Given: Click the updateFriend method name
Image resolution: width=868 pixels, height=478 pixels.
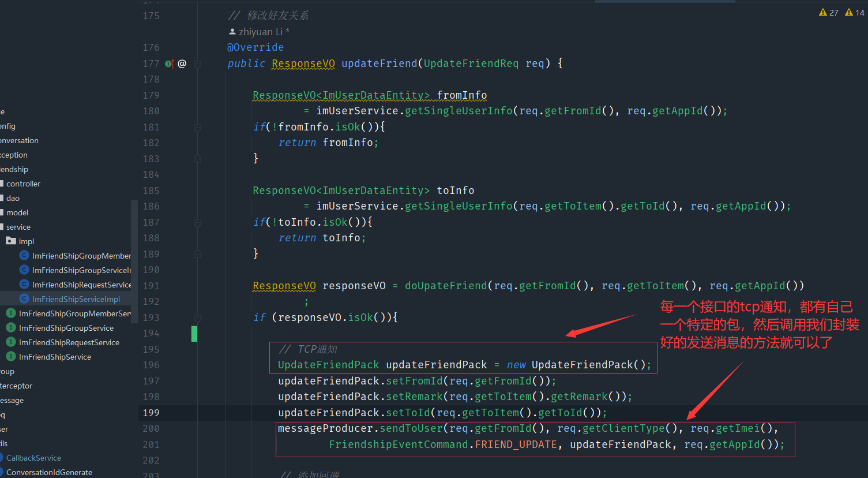Looking at the screenshot, I should click(379, 64).
